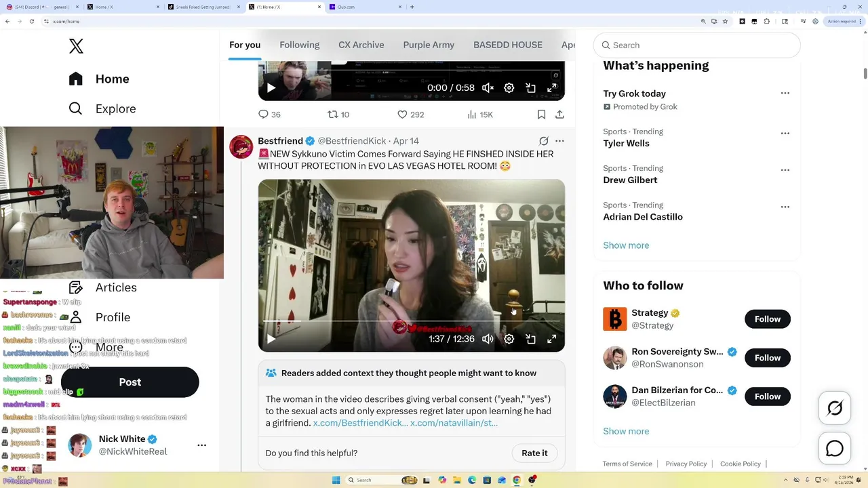Image resolution: width=868 pixels, height=488 pixels.
Task: Play the top video
Action: (x=271, y=87)
